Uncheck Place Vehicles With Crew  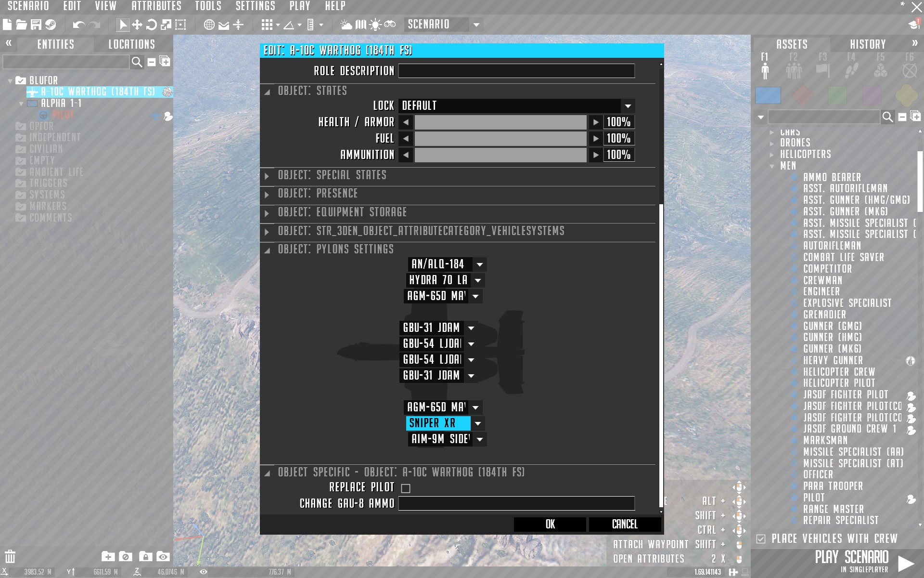(x=761, y=539)
